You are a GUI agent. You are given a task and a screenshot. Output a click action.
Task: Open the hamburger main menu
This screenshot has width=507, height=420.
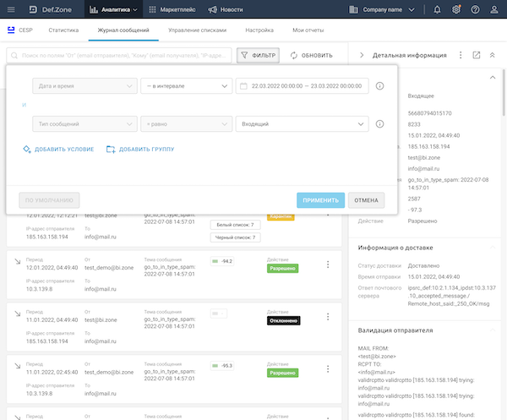(x=11, y=9)
